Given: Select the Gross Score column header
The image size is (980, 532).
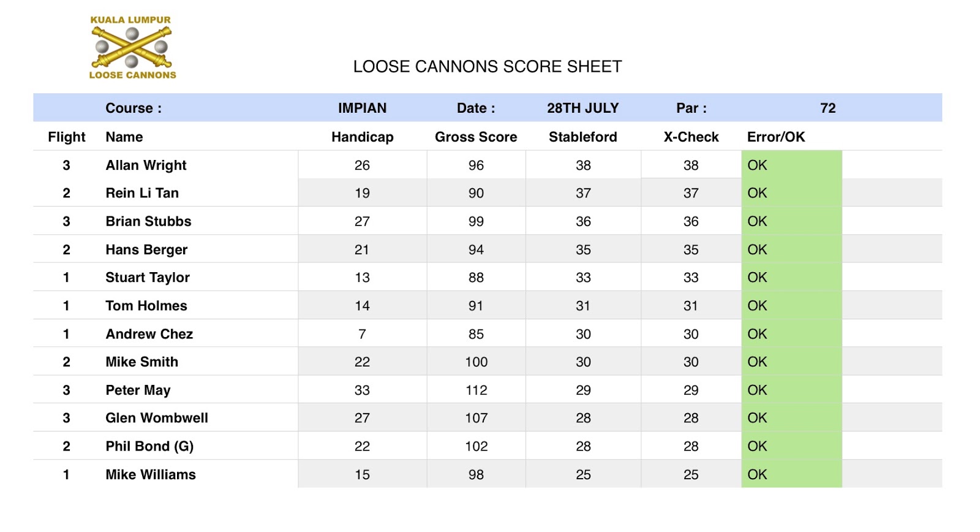Looking at the screenshot, I should point(475,137).
